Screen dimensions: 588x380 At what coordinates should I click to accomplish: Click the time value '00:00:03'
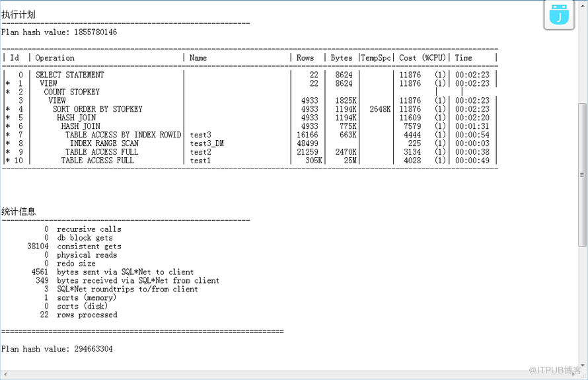tap(472, 143)
